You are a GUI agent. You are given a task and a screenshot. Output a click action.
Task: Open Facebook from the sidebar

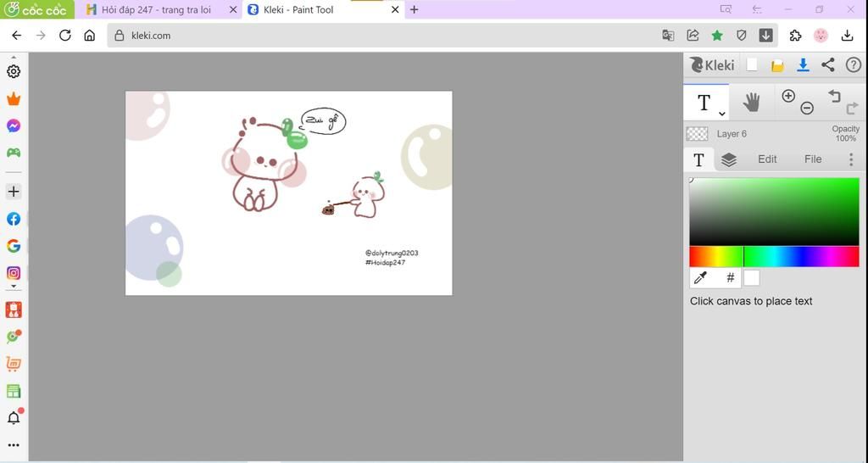click(x=14, y=219)
